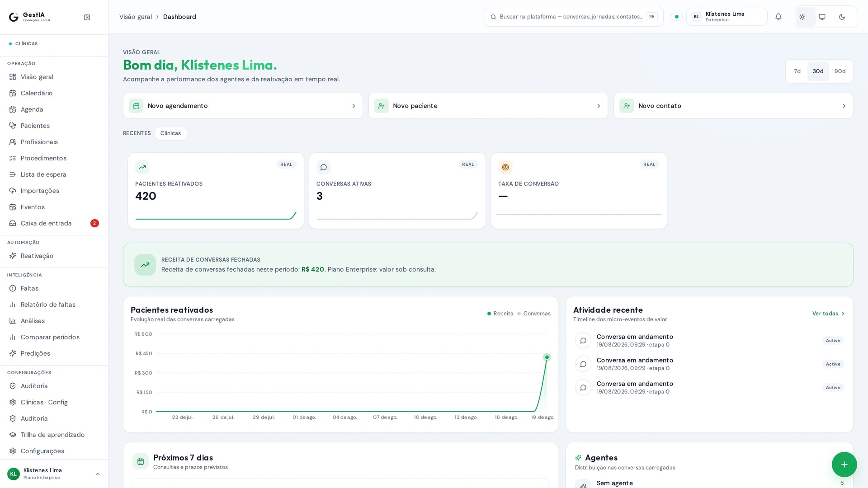Click Ver todas activity link
The image size is (868, 488).
click(x=828, y=314)
